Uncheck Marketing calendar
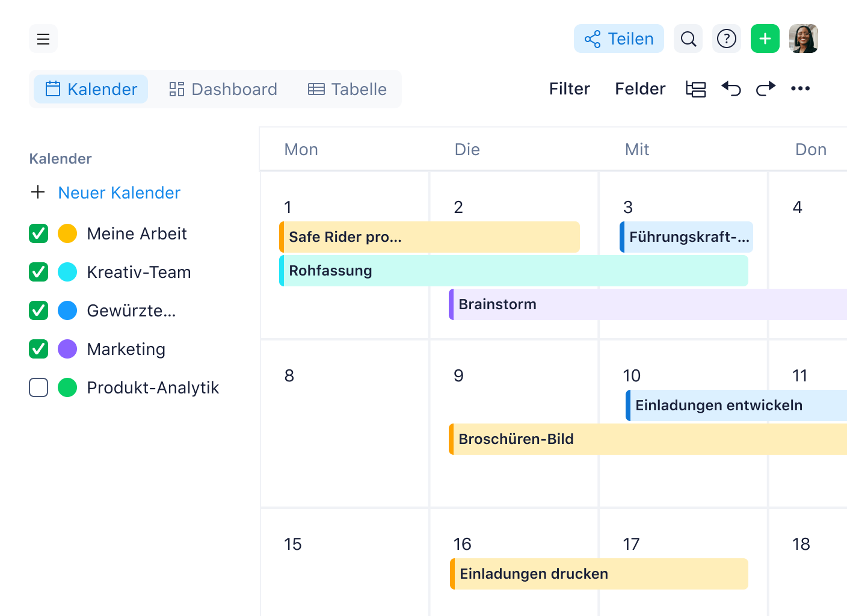The image size is (847, 616). (x=38, y=349)
